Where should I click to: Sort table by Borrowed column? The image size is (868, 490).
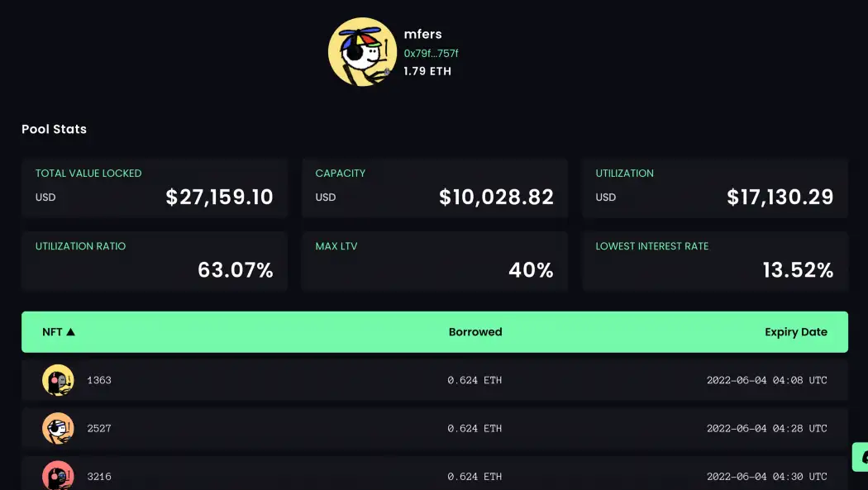coord(475,332)
